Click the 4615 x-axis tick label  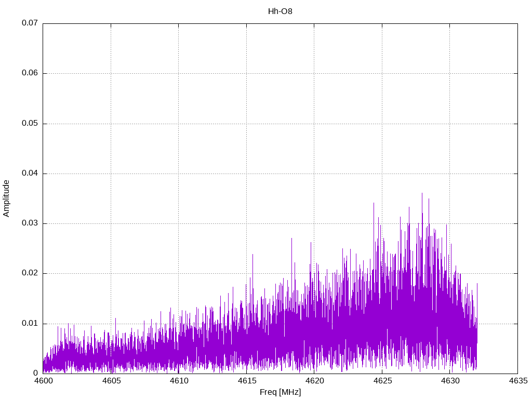tap(246, 381)
